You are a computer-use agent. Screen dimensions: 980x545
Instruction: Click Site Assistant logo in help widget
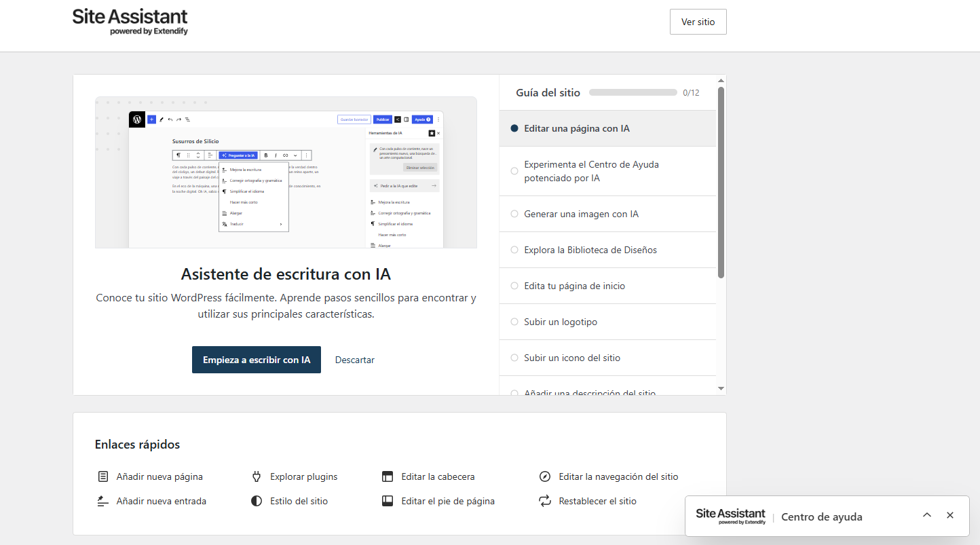730,516
